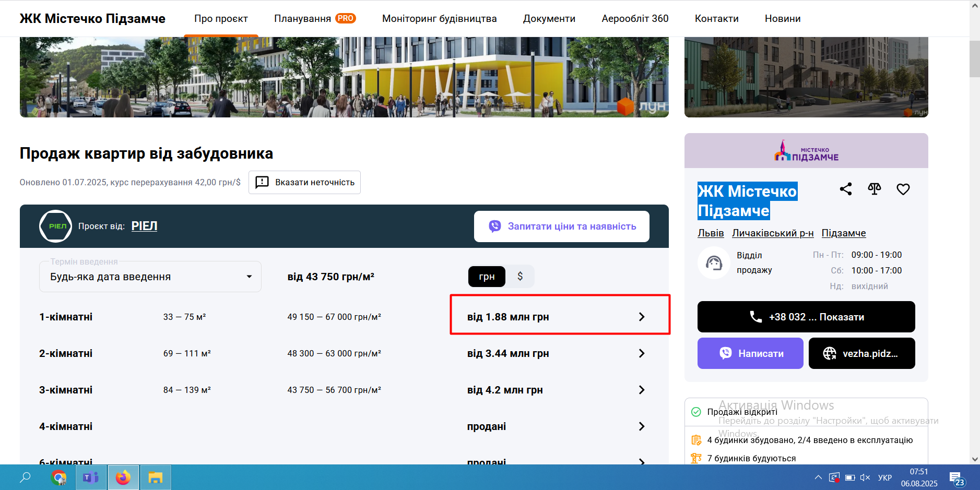Open the Документи tab
This screenshot has width=980, height=490.
[x=549, y=19]
